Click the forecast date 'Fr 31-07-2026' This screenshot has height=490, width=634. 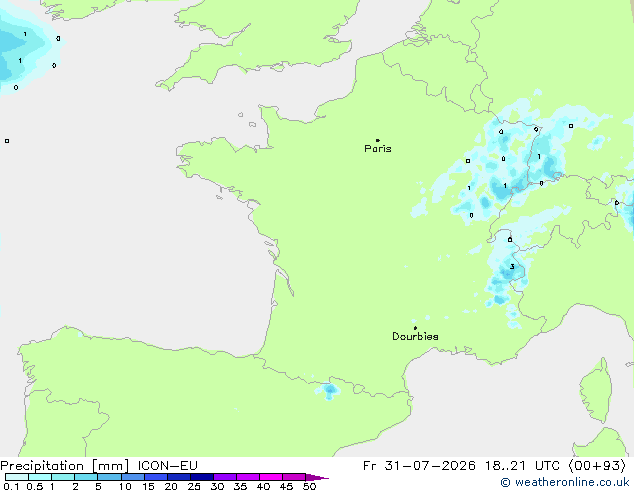click(419, 466)
